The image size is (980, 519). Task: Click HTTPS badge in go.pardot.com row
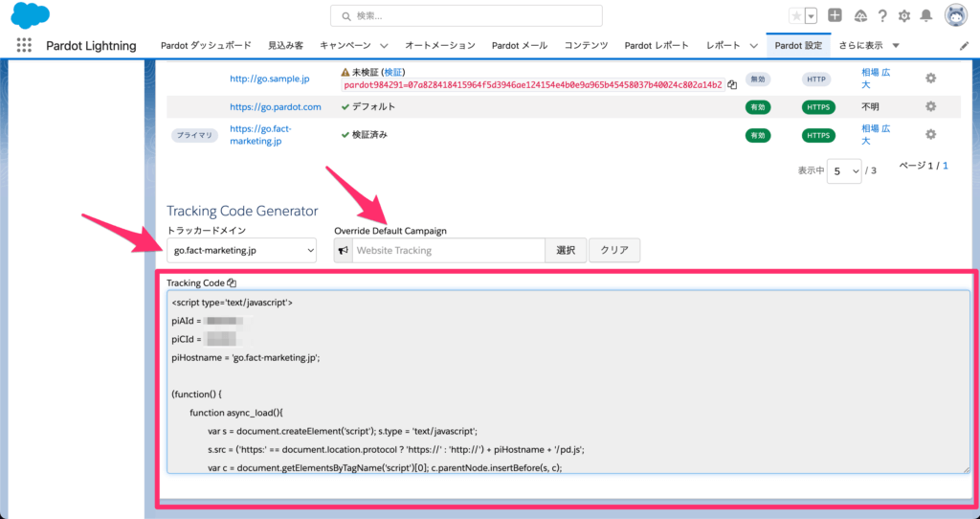tap(818, 107)
